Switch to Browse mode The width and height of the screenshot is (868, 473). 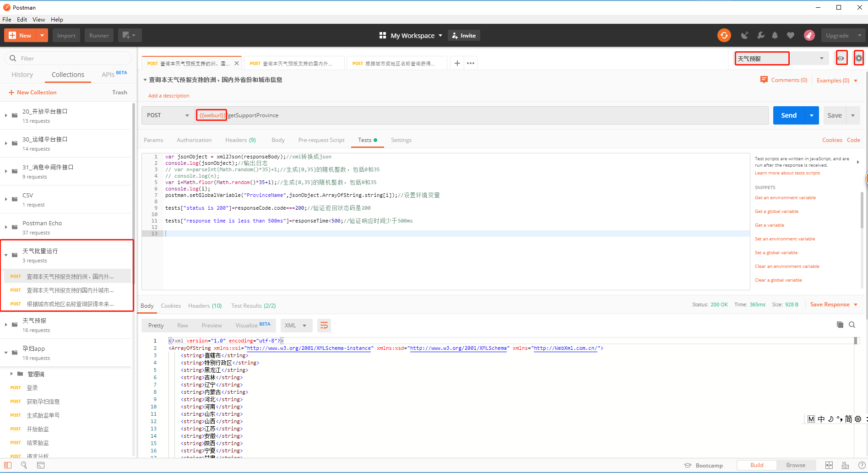click(x=796, y=465)
